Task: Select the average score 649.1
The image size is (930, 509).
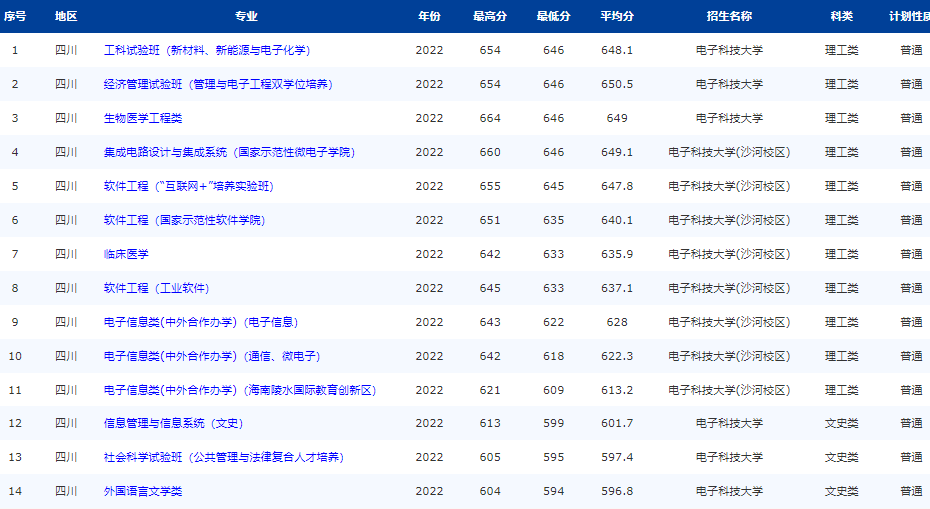Action: (x=617, y=152)
